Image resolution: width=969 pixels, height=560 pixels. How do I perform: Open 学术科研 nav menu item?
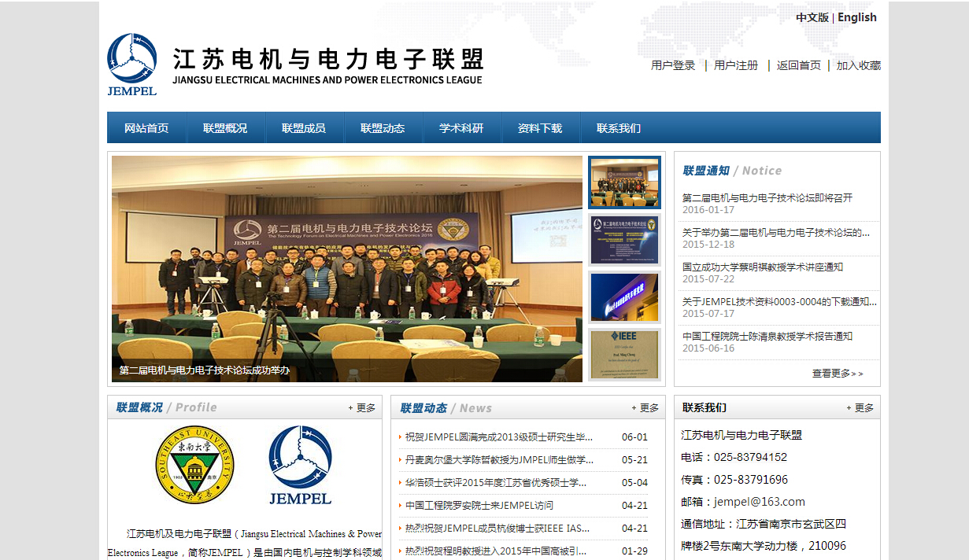point(461,128)
